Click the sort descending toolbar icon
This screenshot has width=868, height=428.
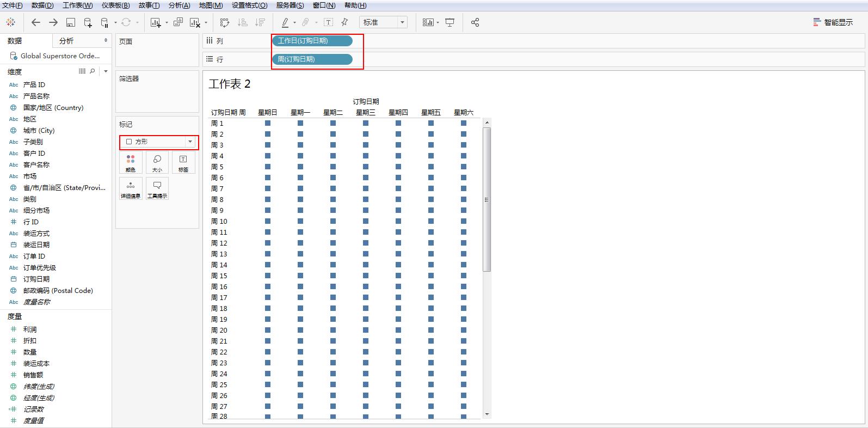(260, 22)
